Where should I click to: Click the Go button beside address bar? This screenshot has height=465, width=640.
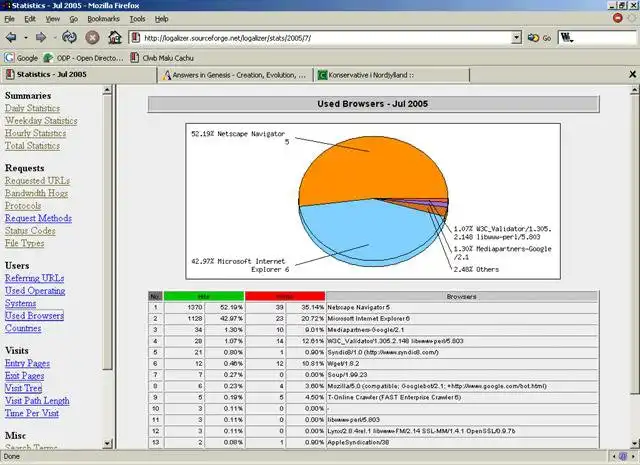point(539,38)
